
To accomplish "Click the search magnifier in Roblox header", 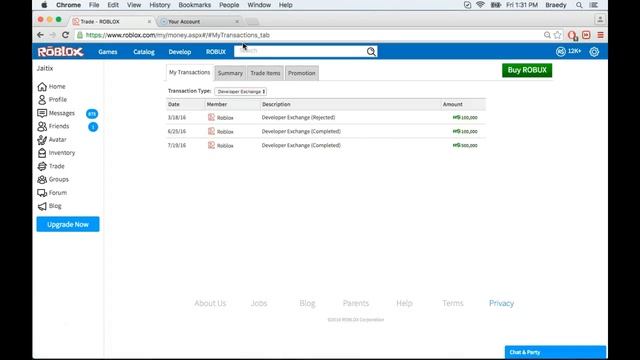I will pos(371,51).
